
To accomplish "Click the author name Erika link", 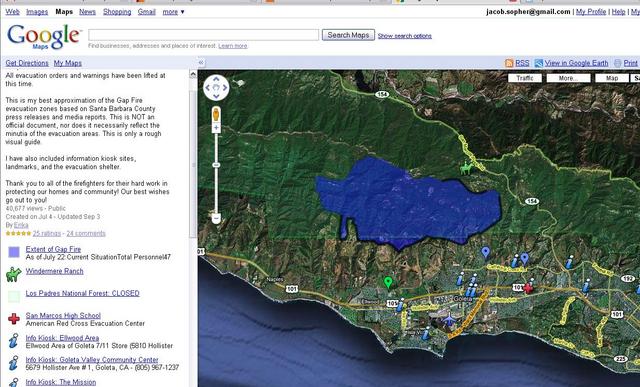I will point(21,225).
